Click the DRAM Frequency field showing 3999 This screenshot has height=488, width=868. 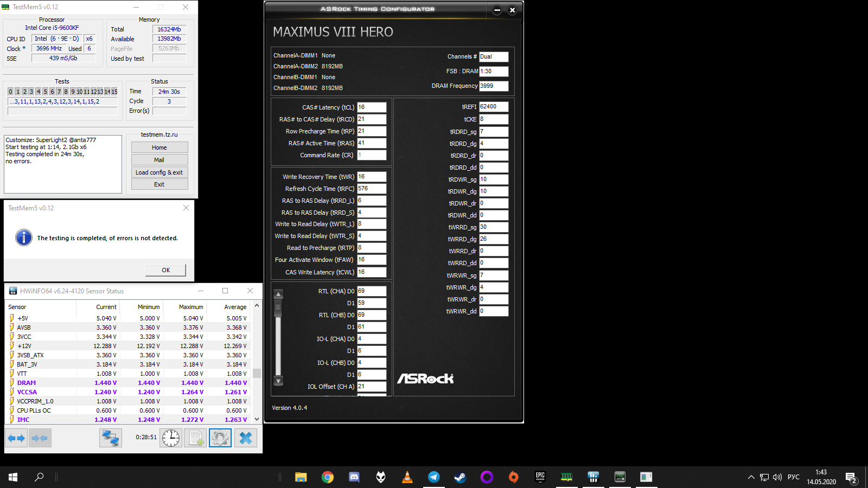(494, 86)
